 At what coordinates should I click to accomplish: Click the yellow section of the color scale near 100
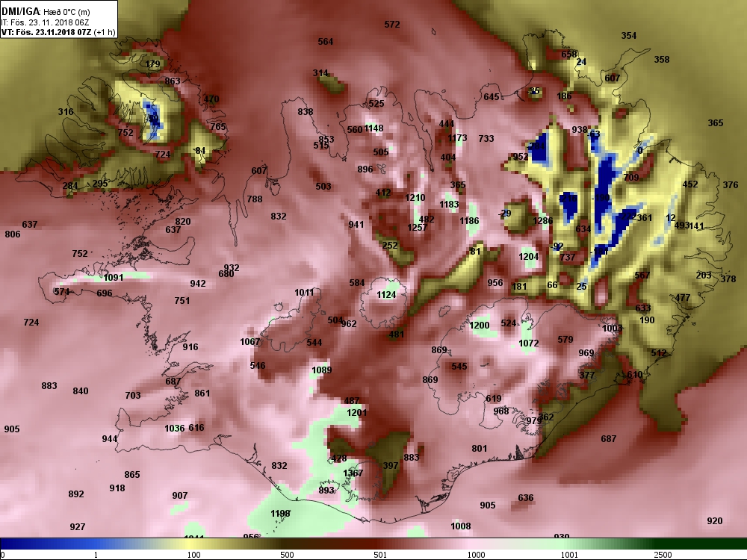pos(190,544)
